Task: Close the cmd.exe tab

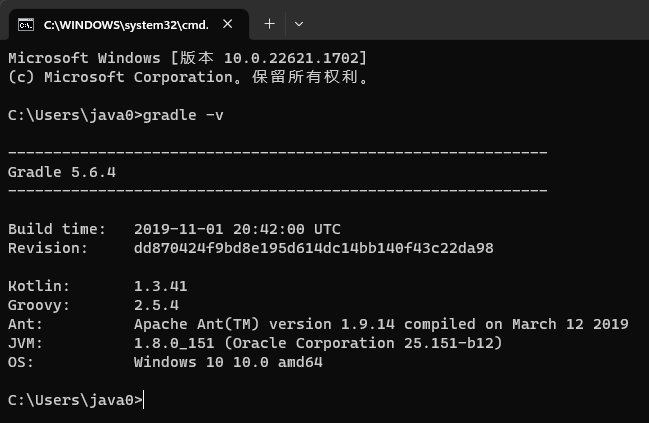Action: click(x=230, y=23)
